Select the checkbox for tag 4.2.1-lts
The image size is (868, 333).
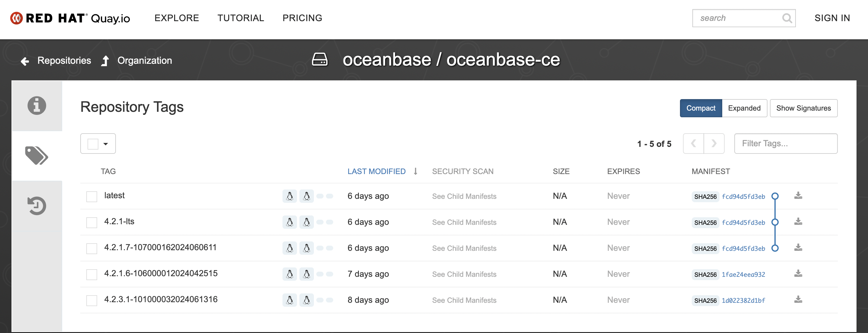[x=92, y=222]
